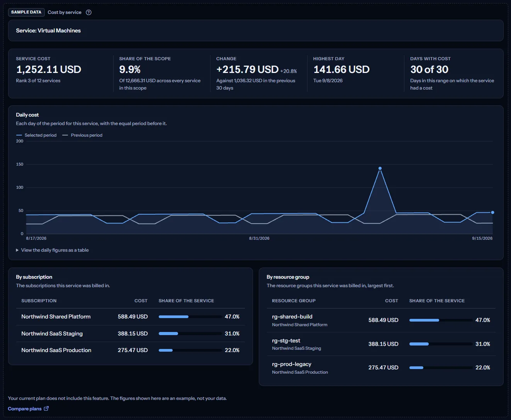The height and width of the screenshot is (420, 511).
Task: Select the rg-shared-build resource group name
Action: (292, 317)
